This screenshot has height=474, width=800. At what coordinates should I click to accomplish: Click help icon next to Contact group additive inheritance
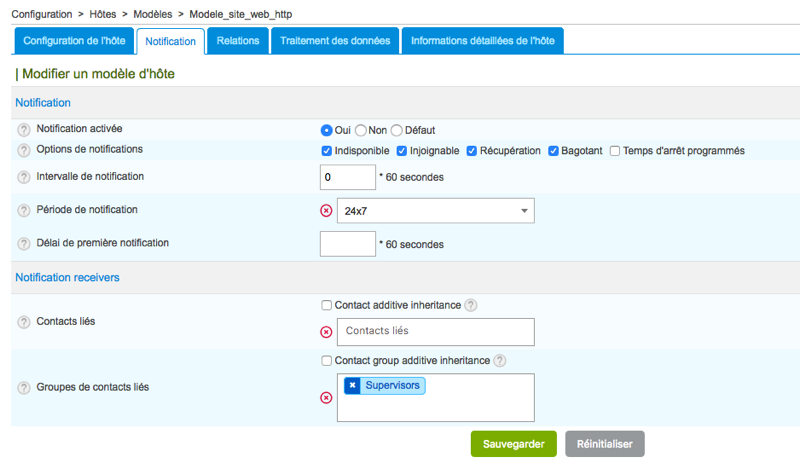coord(500,360)
